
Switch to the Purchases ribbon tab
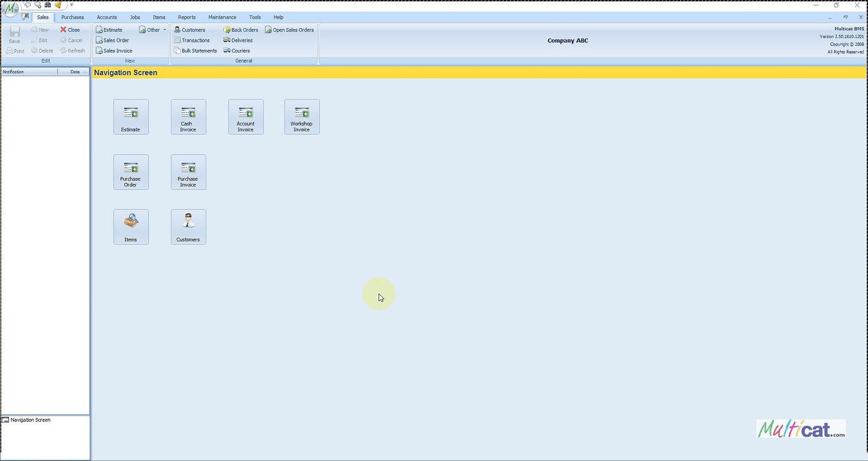pyautogui.click(x=72, y=17)
